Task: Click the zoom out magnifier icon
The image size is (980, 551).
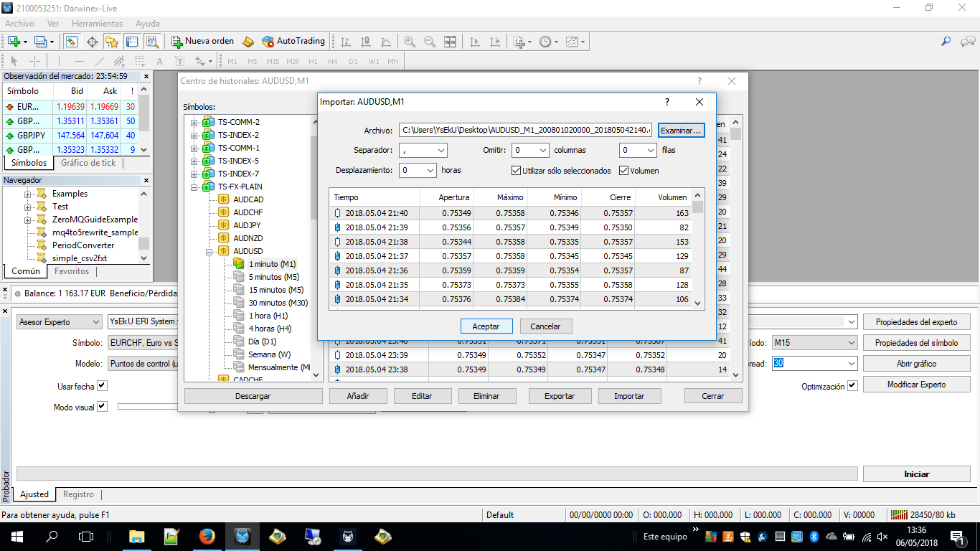Action: coord(430,42)
